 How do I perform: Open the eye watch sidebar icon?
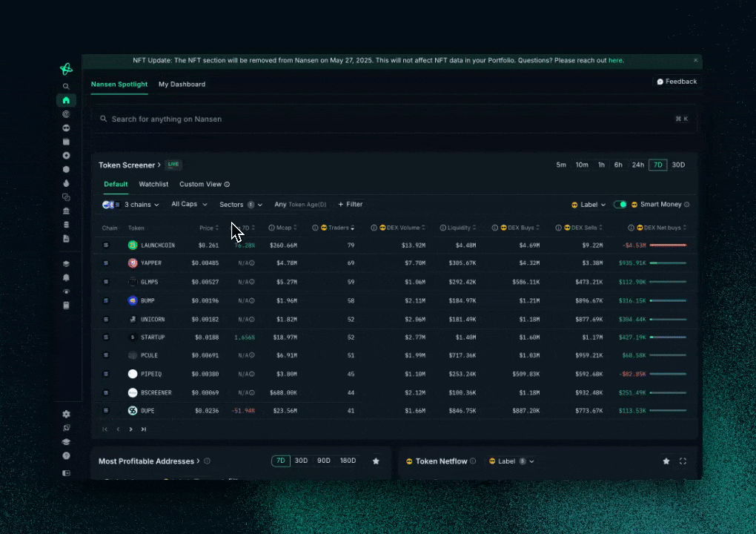coord(66,291)
